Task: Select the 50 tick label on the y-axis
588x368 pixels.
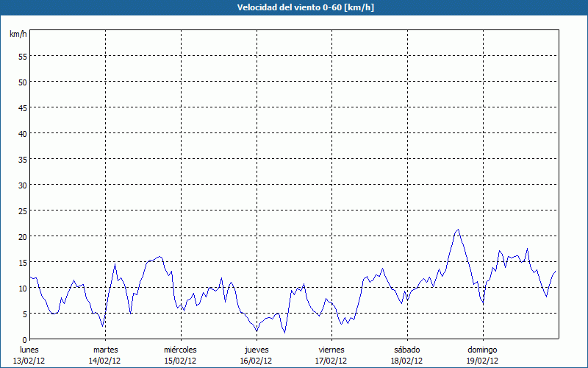Action: point(22,82)
